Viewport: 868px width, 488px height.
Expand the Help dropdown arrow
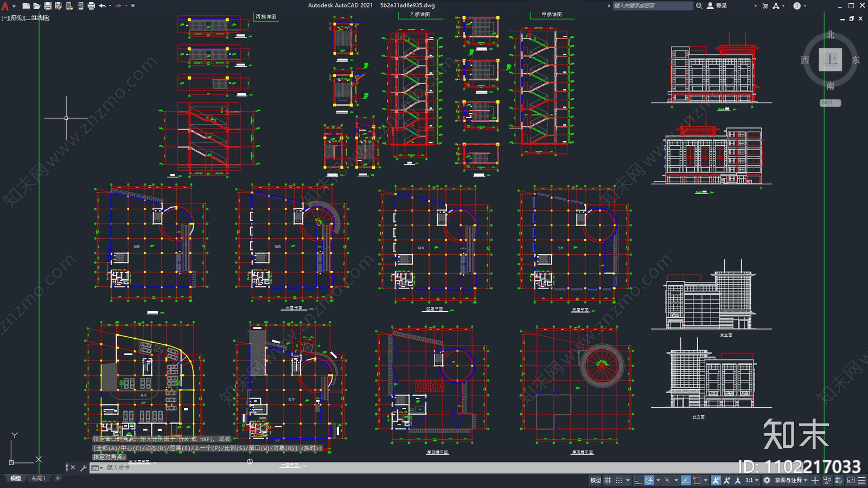[805, 5]
